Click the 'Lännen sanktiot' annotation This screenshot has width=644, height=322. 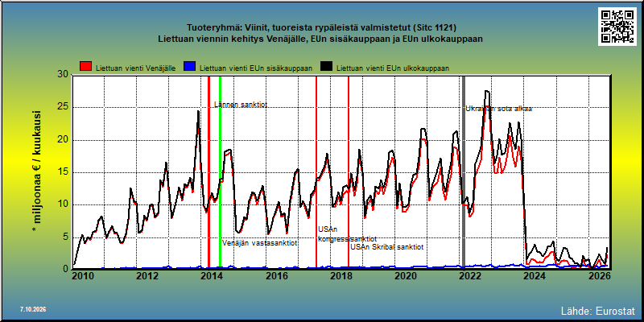coord(241,105)
